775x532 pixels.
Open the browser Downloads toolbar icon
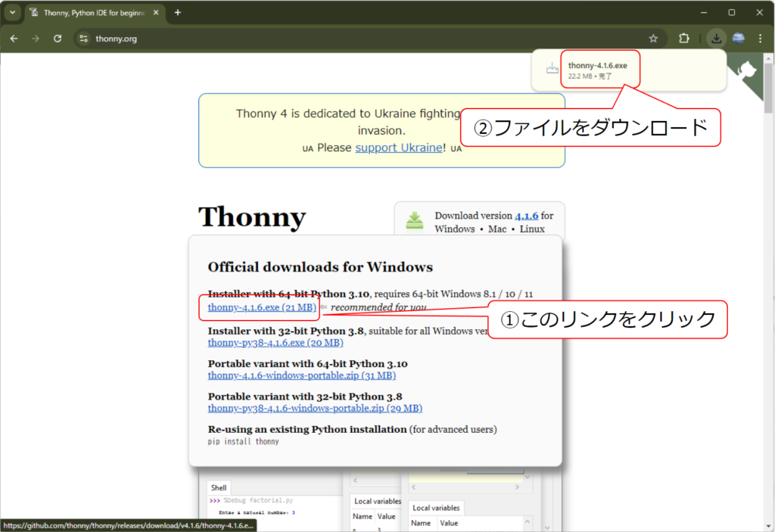tap(716, 38)
